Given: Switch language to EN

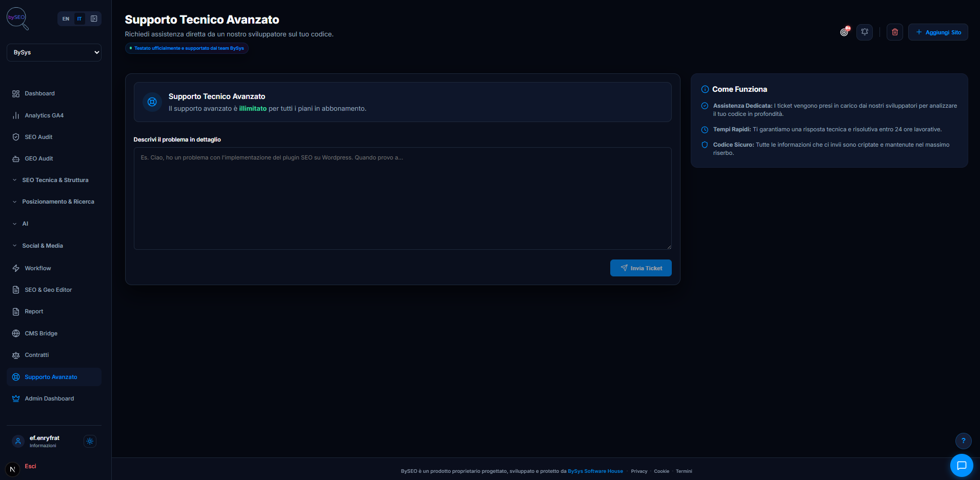Looking at the screenshot, I should (66, 19).
